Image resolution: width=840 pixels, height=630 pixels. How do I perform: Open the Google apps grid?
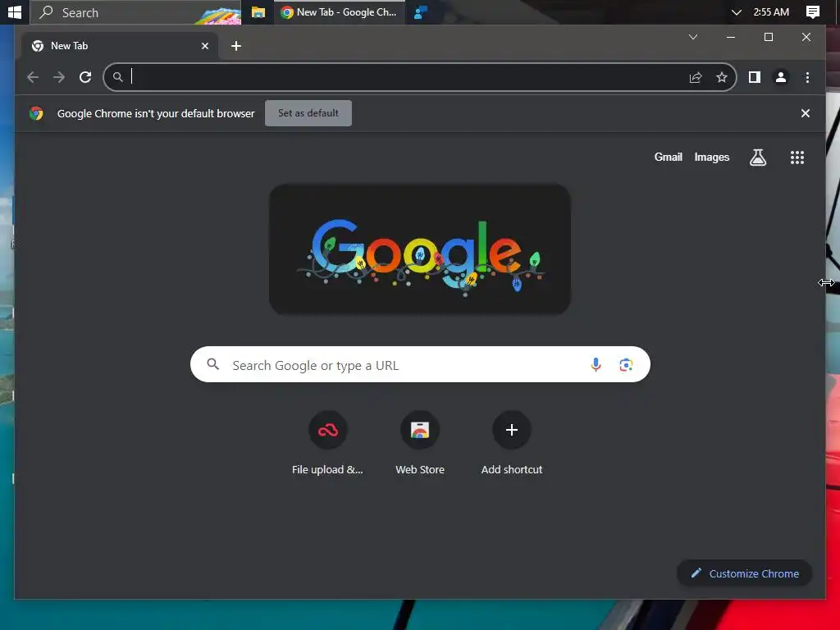click(797, 157)
